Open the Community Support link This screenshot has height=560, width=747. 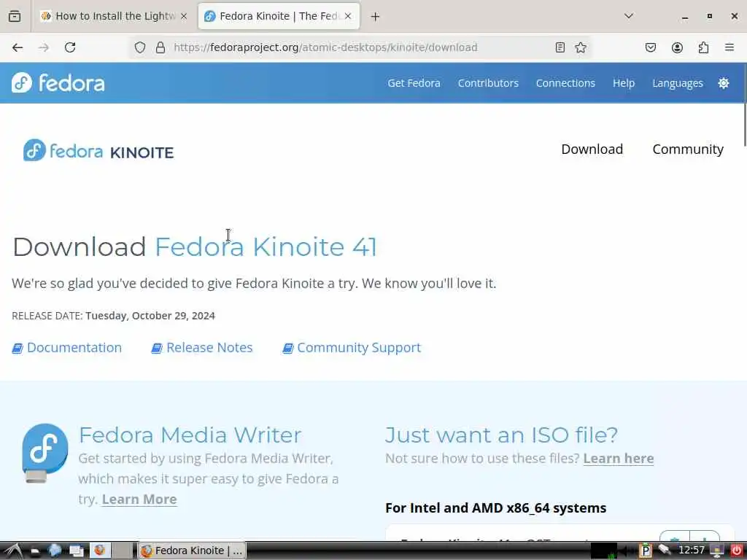pos(352,348)
